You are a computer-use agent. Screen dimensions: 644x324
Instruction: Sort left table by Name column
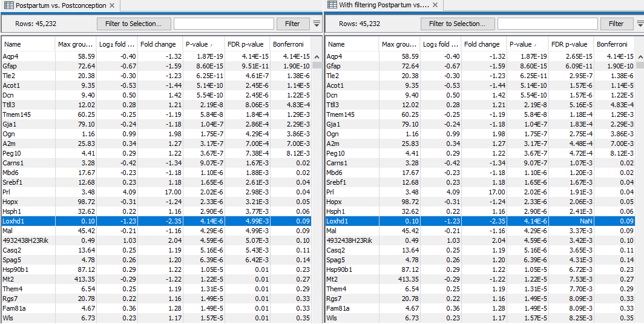click(28, 44)
